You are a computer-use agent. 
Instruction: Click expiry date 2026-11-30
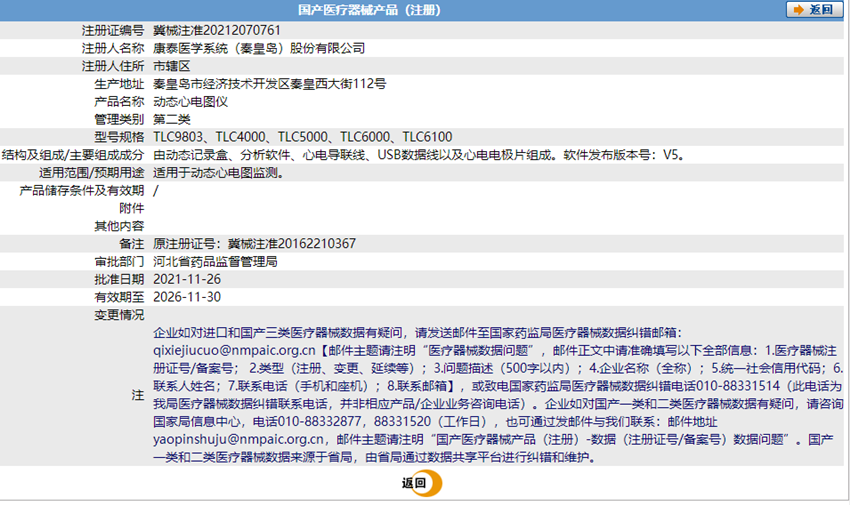[187, 297]
